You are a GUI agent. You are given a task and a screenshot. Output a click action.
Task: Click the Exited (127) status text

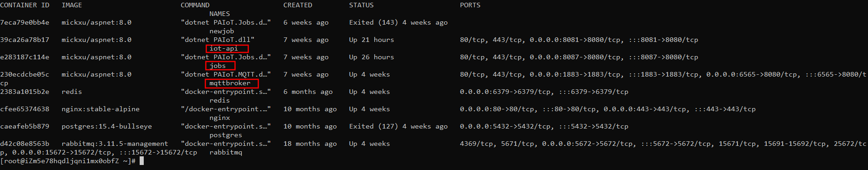point(373,126)
